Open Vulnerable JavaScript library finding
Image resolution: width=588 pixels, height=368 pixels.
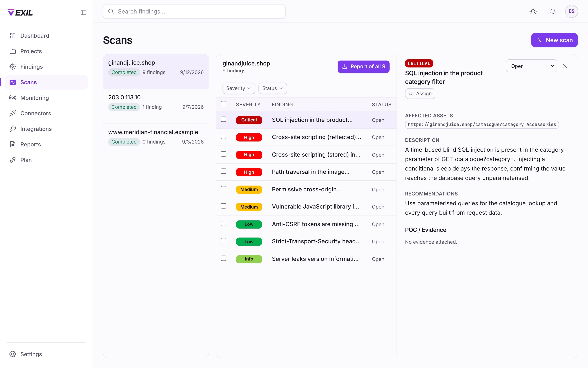pyautogui.click(x=306, y=207)
